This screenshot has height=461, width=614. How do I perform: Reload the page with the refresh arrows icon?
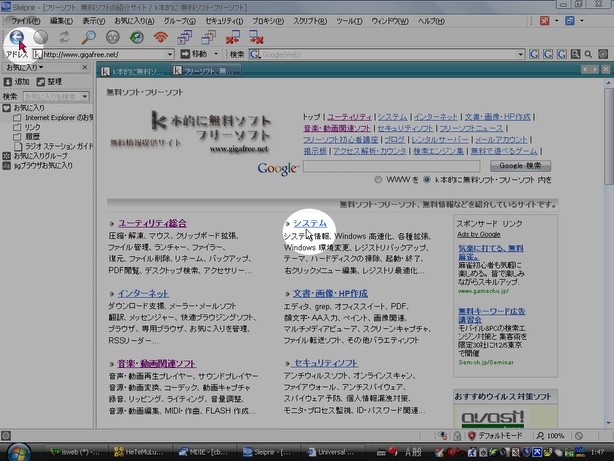(x=65, y=37)
